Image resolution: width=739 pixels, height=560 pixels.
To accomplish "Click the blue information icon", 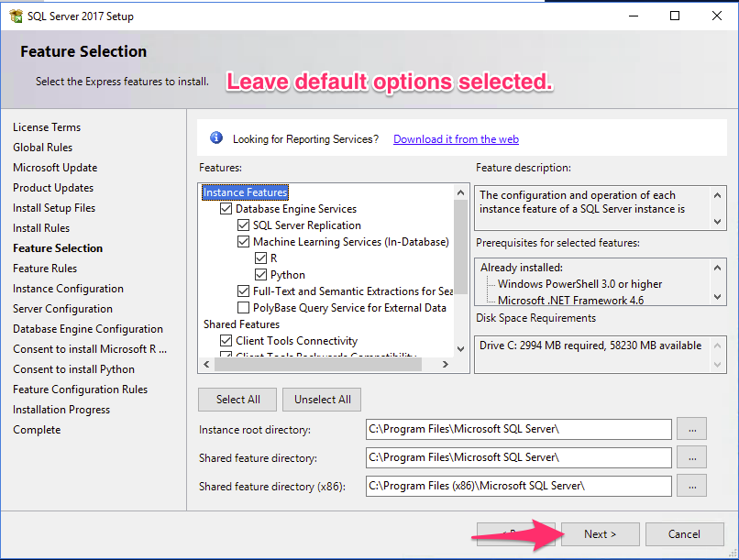I will tap(216, 138).
